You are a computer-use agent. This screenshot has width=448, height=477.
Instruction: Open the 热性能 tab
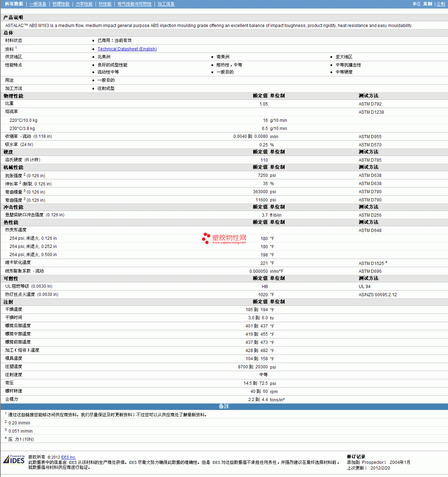coord(105,4)
